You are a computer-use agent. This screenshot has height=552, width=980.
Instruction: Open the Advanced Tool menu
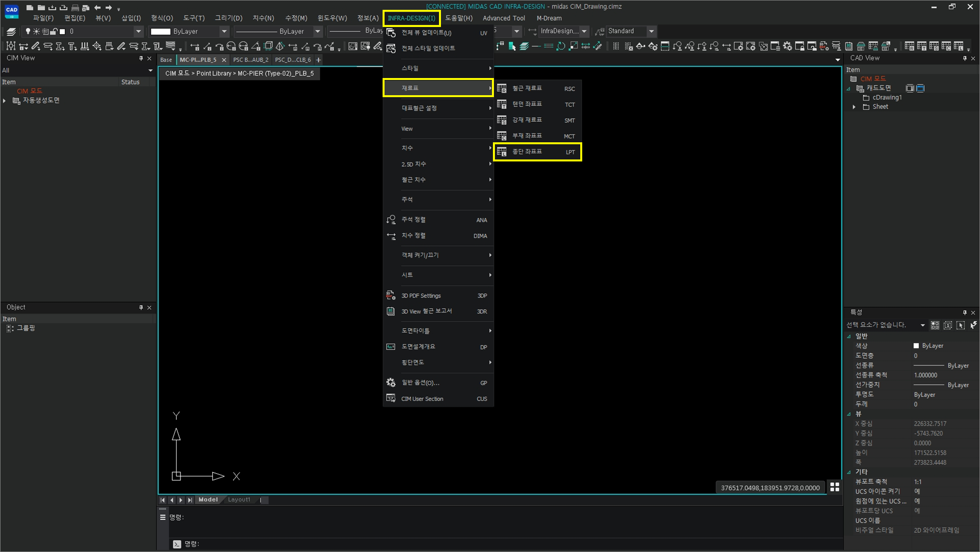click(x=504, y=18)
